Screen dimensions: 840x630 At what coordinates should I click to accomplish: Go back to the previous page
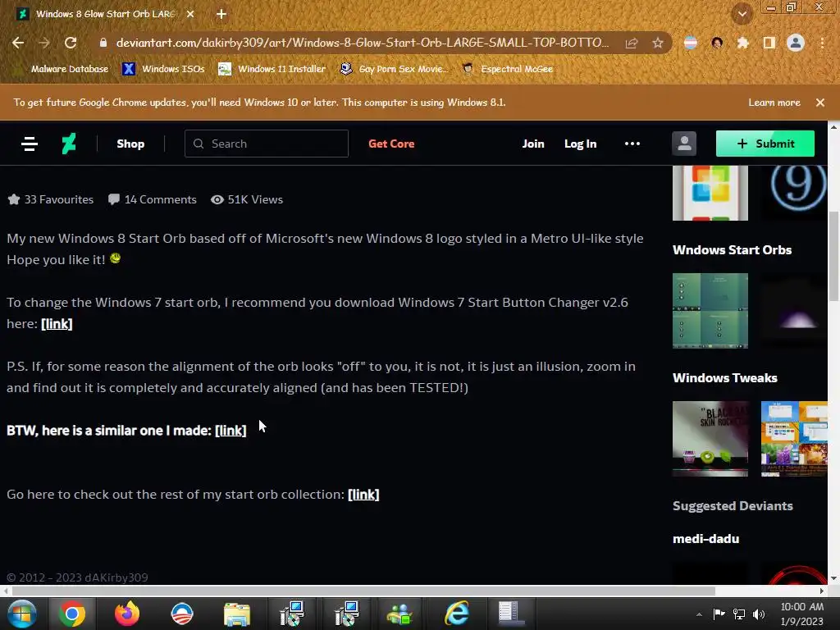pos(18,43)
